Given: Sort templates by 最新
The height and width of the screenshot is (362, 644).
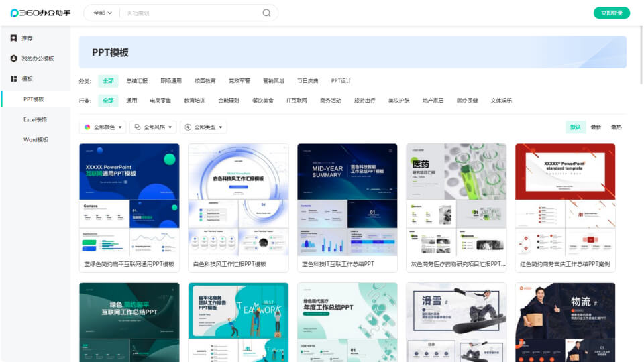Looking at the screenshot, I should coord(596,127).
